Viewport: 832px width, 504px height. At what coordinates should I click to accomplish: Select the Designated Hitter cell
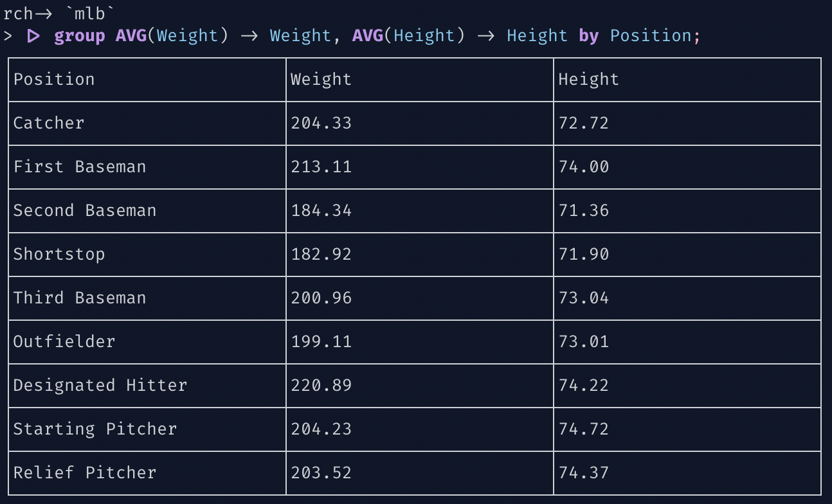(x=100, y=386)
